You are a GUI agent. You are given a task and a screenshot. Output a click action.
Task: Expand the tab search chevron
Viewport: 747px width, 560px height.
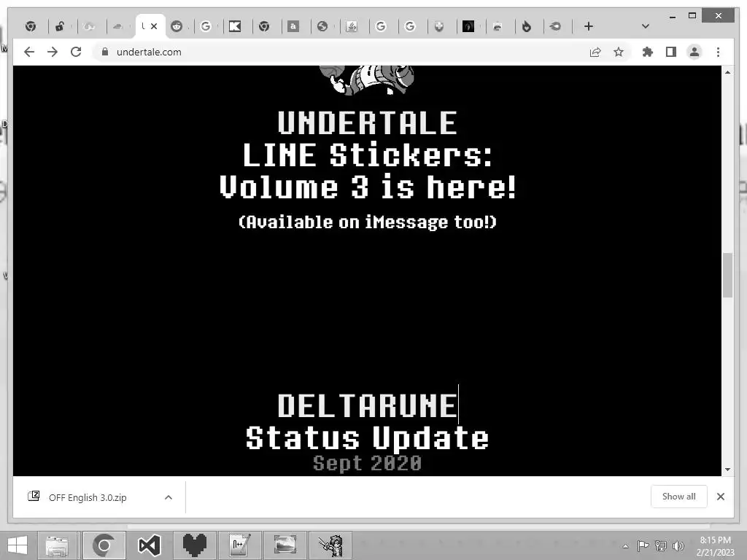click(x=646, y=26)
